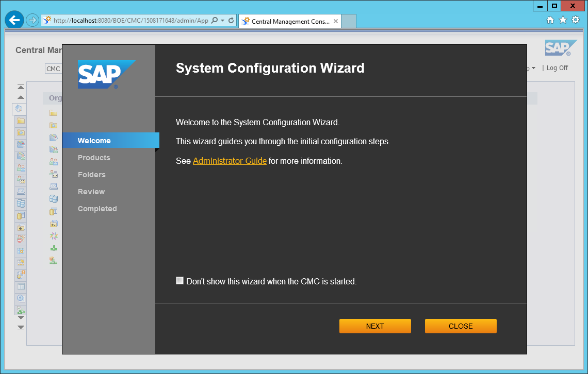Click the favorites star icon in the browser
588x374 pixels.
[562, 20]
